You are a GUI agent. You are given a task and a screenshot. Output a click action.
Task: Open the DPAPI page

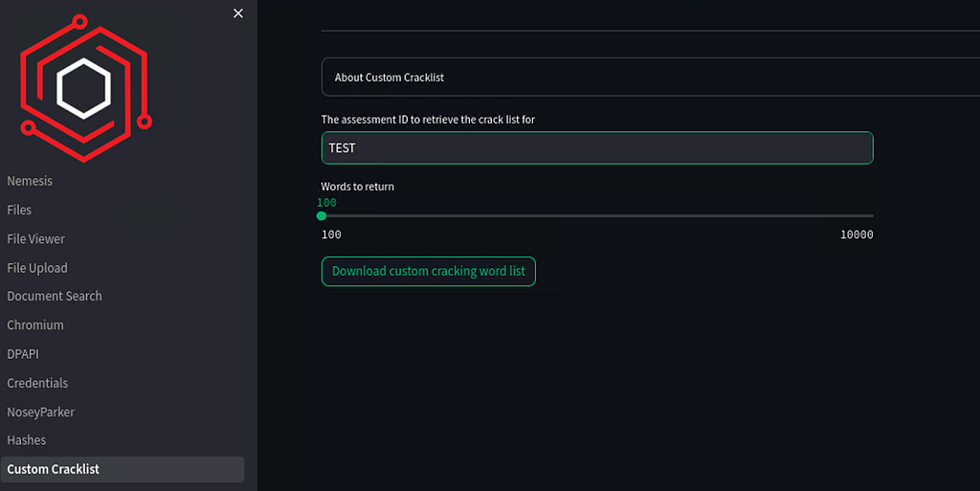[x=23, y=354]
